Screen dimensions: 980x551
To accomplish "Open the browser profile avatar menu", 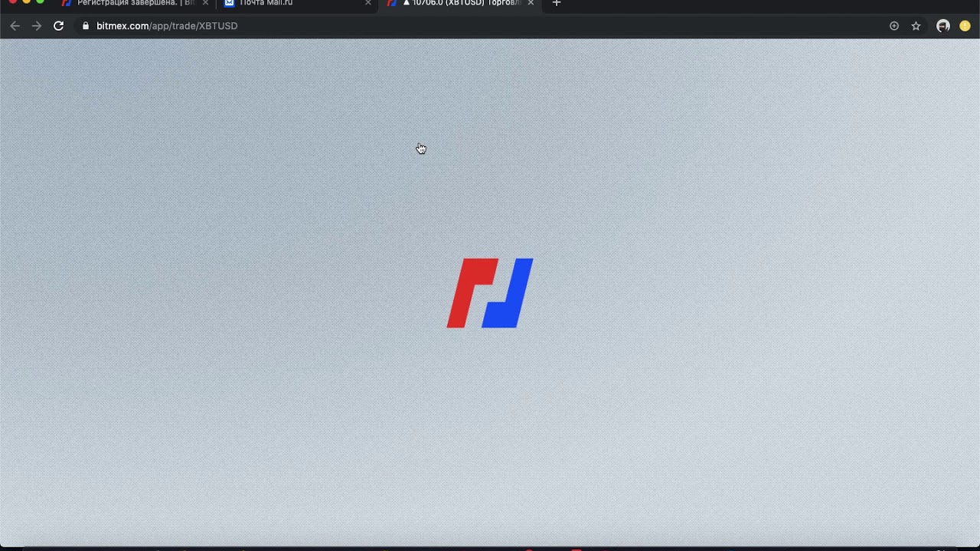I will 943,26.
